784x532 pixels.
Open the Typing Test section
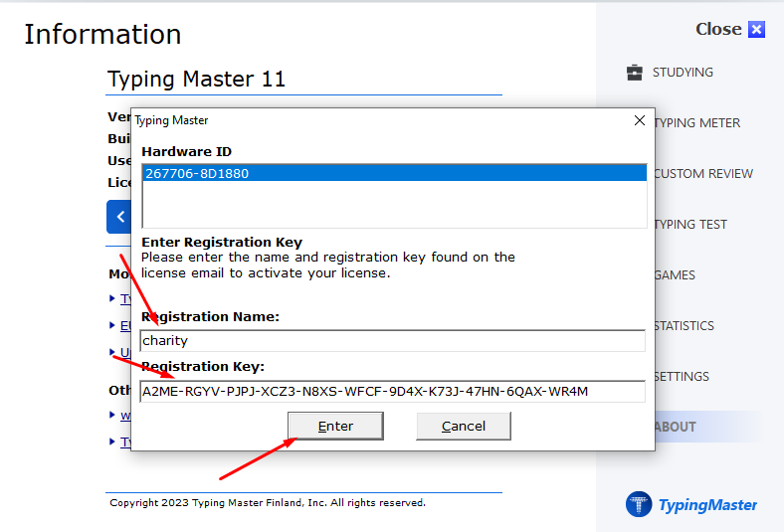tap(691, 225)
